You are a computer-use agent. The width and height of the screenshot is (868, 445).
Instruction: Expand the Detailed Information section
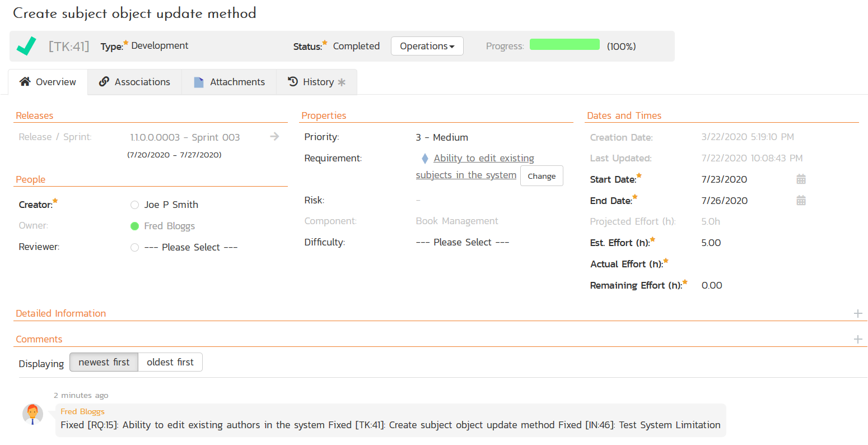click(x=857, y=313)
